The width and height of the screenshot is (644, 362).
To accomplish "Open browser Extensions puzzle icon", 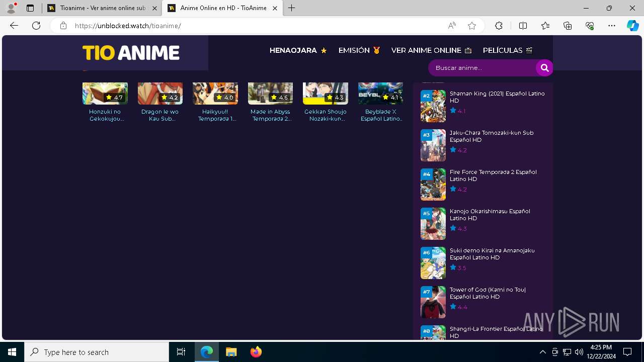I will (x=499, y=26).
